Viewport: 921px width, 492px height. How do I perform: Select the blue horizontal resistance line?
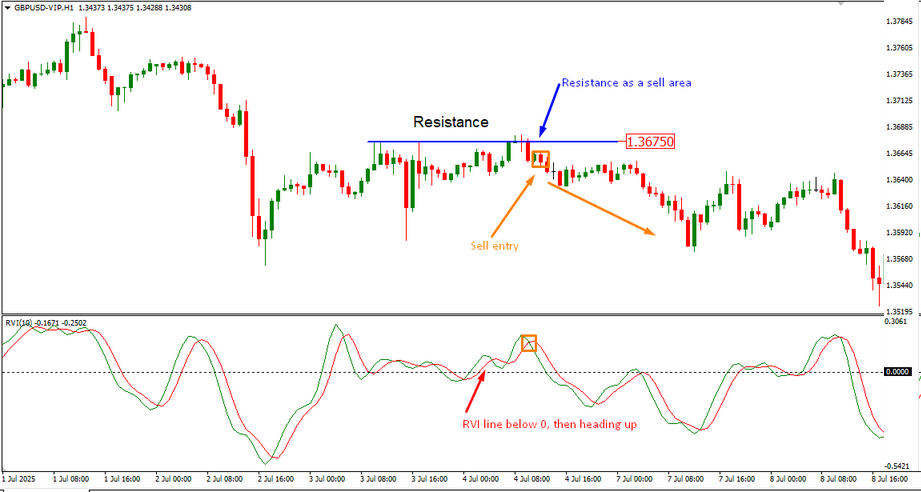coord(450,141)
